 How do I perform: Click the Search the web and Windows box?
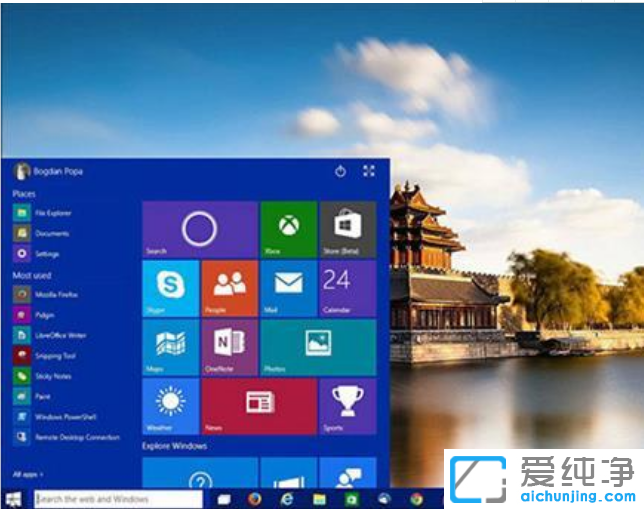[x=118, y=499]
